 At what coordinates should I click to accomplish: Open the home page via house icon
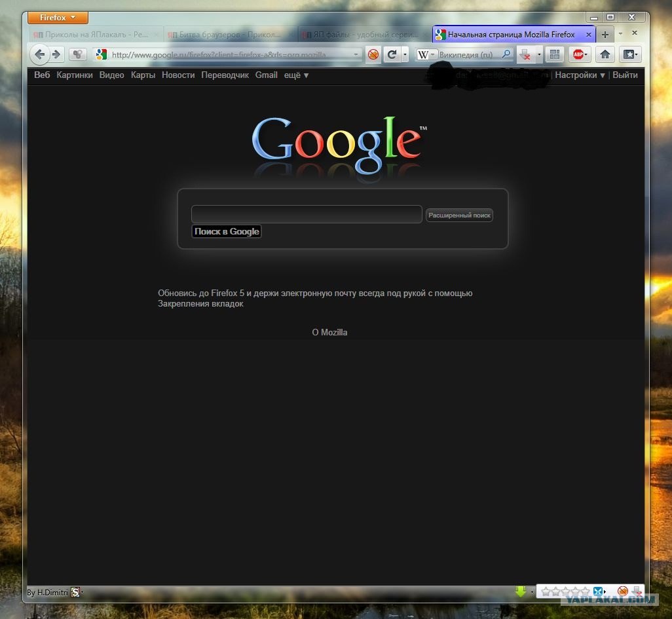[605, 54]
